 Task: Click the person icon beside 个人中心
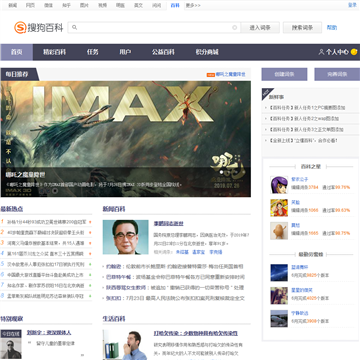(x=321, y=52)
